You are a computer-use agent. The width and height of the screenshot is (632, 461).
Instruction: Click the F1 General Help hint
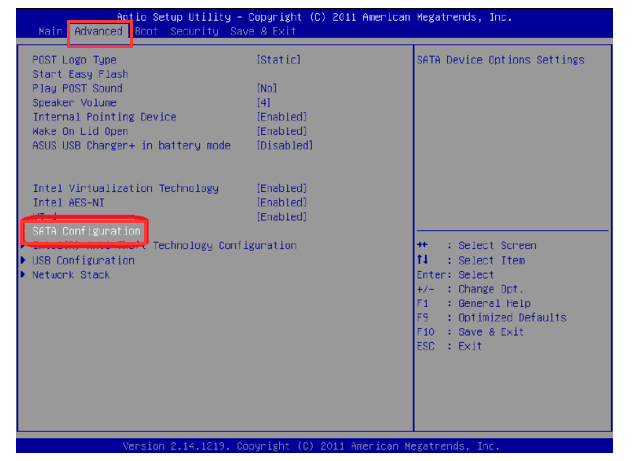tap(474, 303)
